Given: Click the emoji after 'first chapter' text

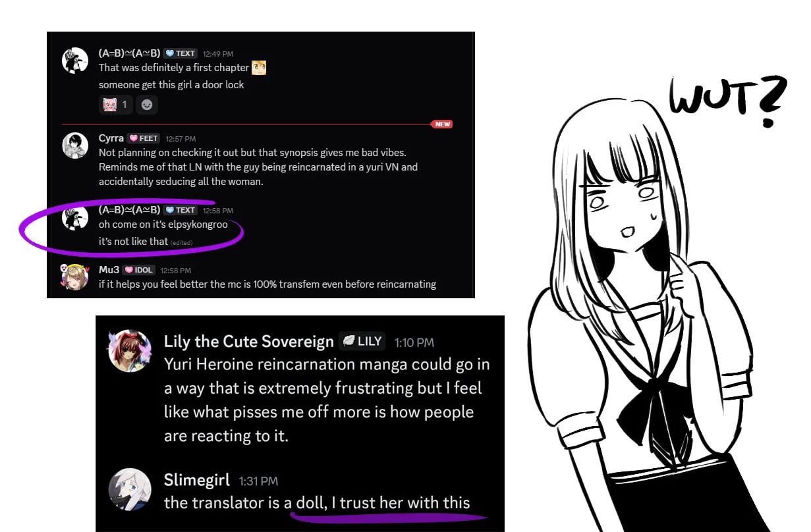Looking at the screenshot, I should tap(259, 67).
